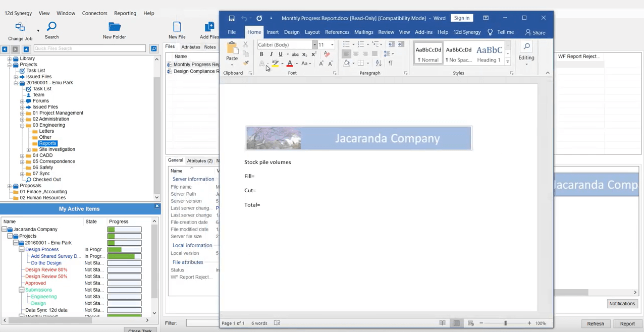Viewport: 644px width, 332px height.
Task: Click the red Font Color icon
Action: 290,64
